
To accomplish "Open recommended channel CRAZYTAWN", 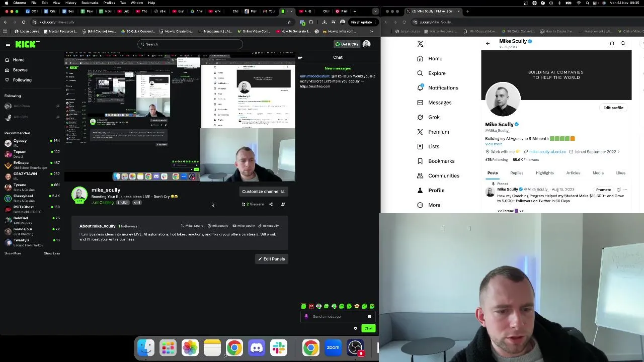I will 32,176.
